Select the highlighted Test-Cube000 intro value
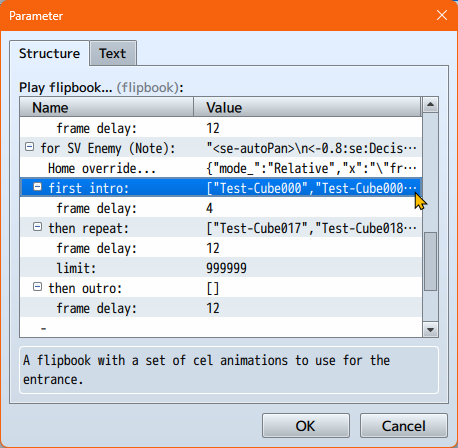 point(311,188)
